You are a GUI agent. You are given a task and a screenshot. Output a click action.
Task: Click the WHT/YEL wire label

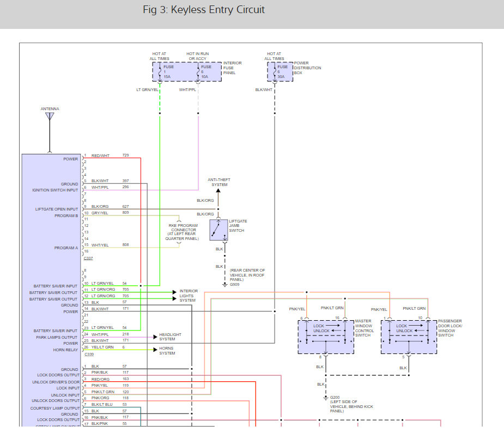pyautogui.click(x=100, y=245)
